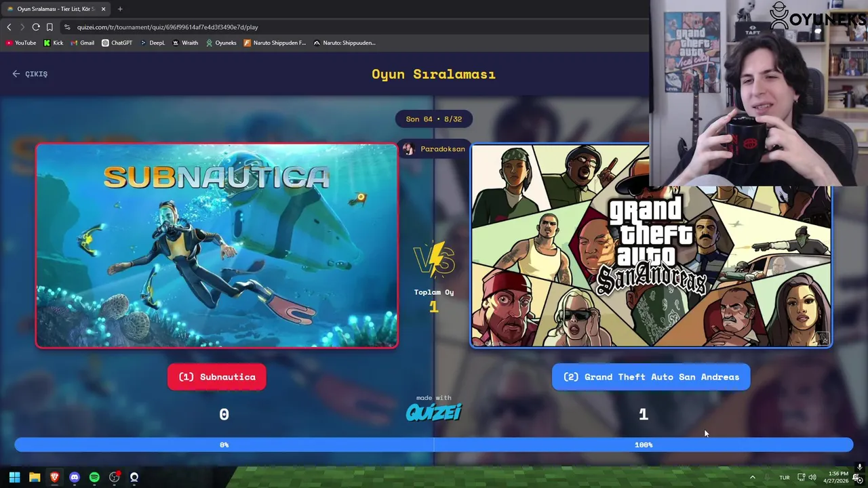Open the ChatGPT bookmark
This screenshot has height=488, width=868.
[117, 43]
